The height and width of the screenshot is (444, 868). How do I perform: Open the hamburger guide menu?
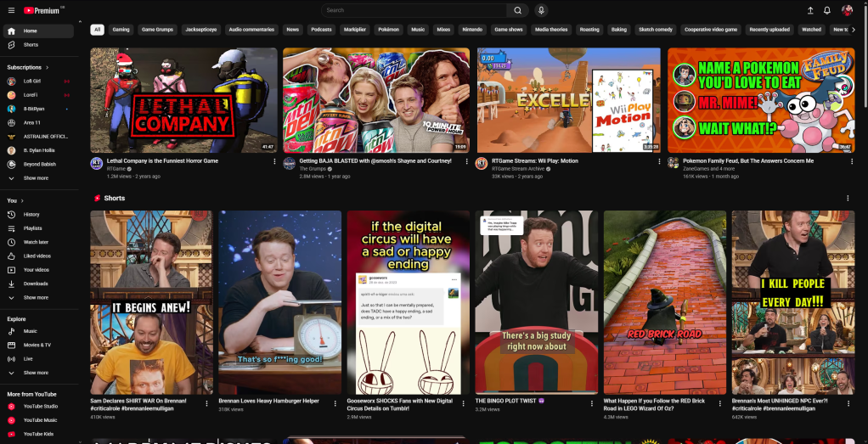[x=11, y=10]
